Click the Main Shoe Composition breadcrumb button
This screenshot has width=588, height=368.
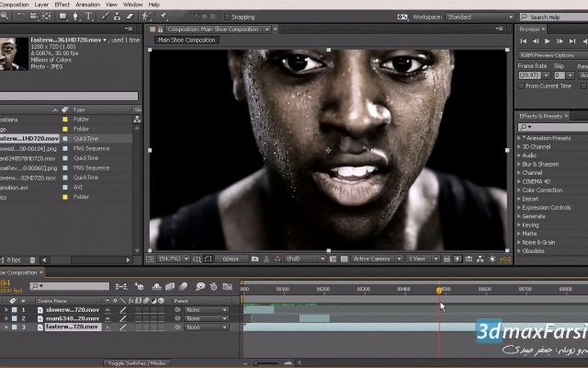(x=187, y=40)
